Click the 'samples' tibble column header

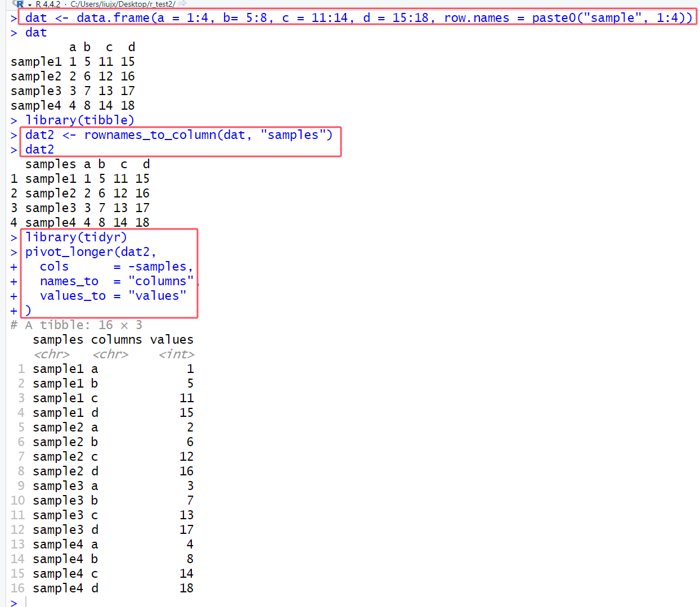[x=58, y=340]
